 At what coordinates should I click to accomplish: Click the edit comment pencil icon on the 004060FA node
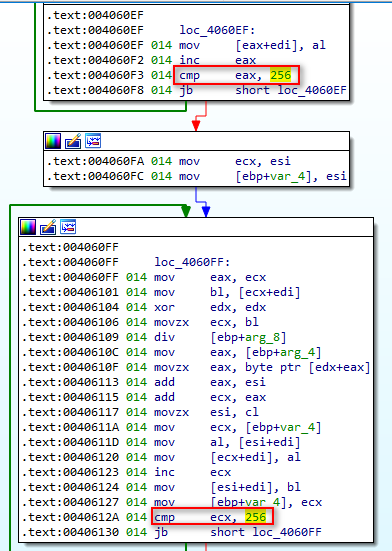(x=73, y=141)
